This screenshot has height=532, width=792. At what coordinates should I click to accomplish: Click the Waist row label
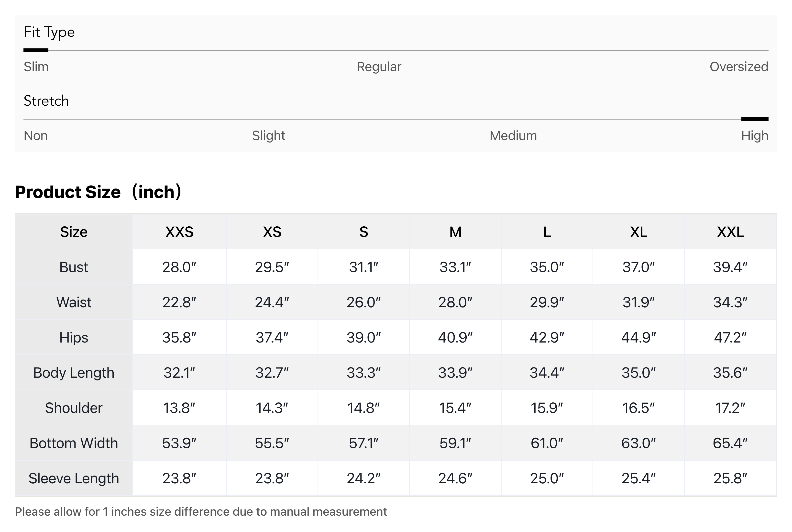click(x=74, y=302)
